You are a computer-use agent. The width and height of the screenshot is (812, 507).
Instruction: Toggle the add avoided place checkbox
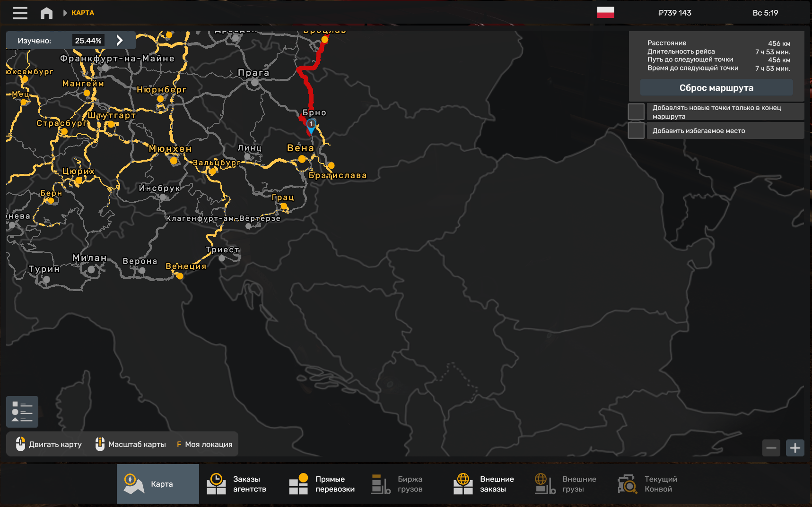(636, 131)
